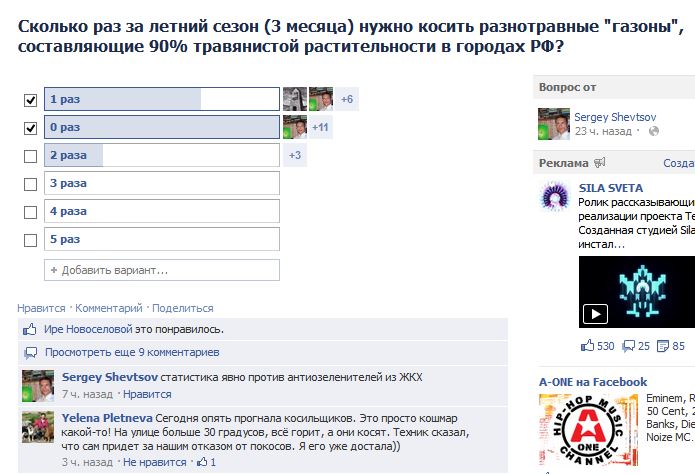695x474 pixels.
Task: Click the comment bubble icon near Просмотреть еще
Action: click(31, 353)
